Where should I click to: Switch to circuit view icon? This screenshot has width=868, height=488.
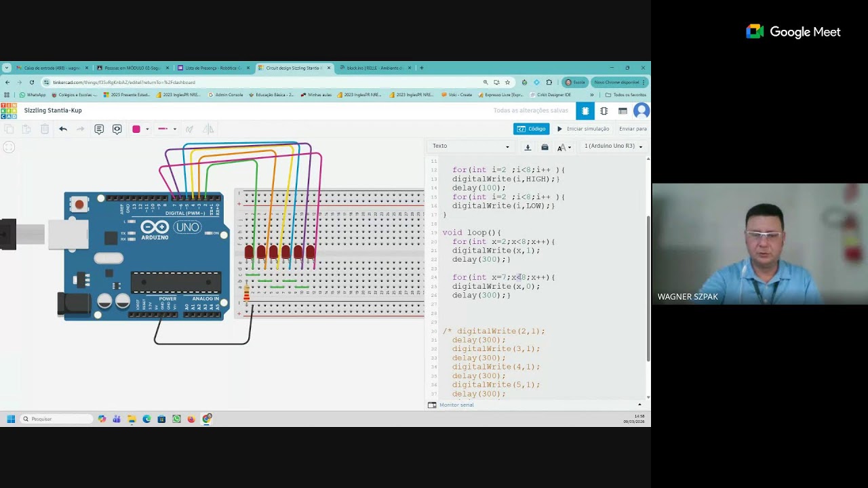coord(585,111)
